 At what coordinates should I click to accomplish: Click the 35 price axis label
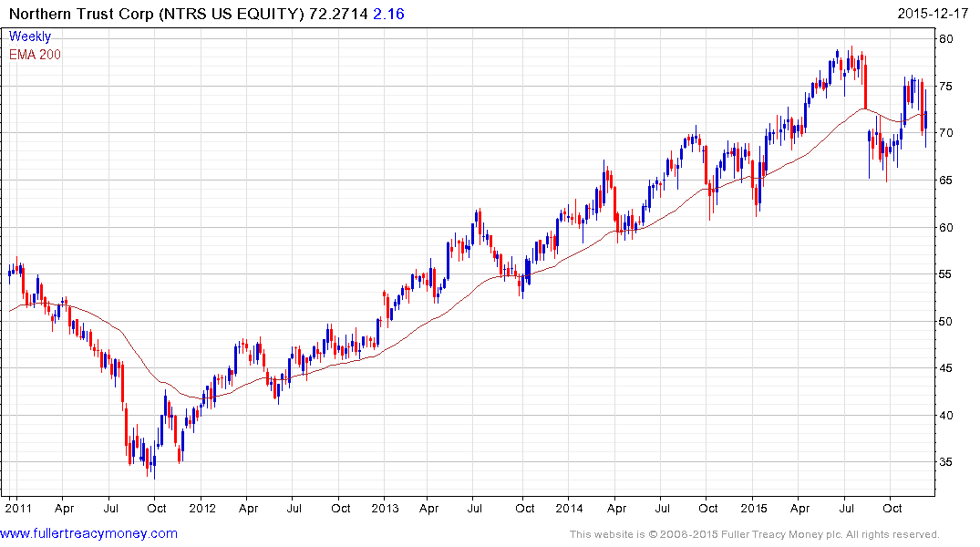[x=946, y=462]
